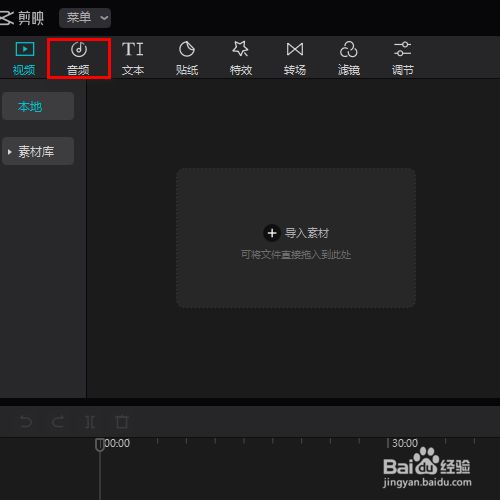The image size is (500, 500).
Task: Open the 调节 (Adjust) tab
Action: [403, 58]
